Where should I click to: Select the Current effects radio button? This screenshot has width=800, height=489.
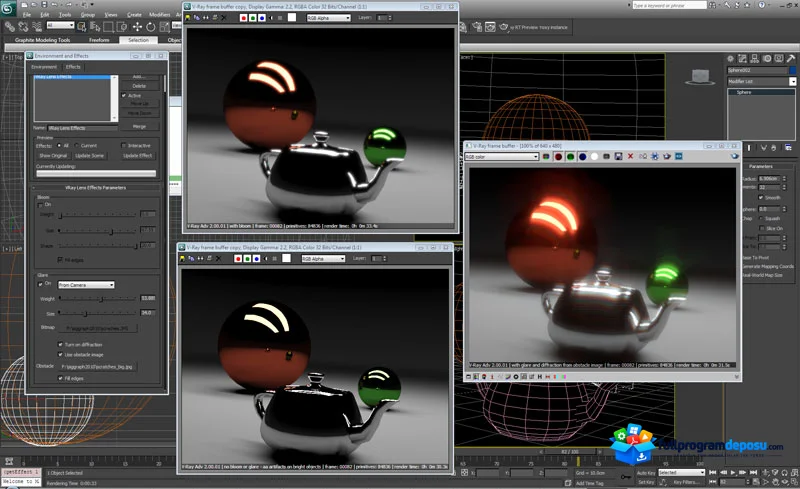(x=77, y=145)
